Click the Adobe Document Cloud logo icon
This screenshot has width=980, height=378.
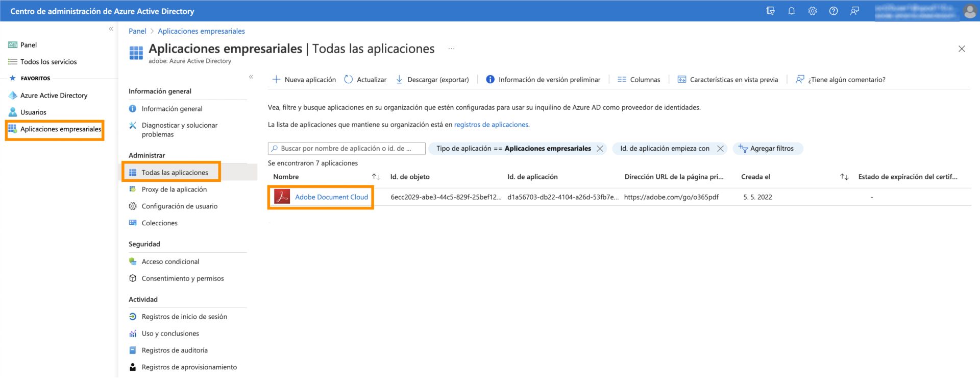[x=282, y=197]
